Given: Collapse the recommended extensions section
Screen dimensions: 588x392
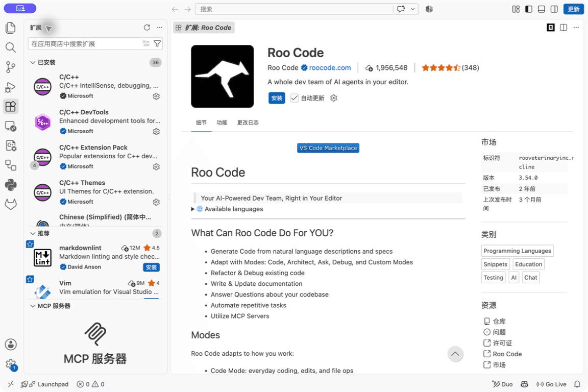Looking at the screenshot, I should click(33, 233).
